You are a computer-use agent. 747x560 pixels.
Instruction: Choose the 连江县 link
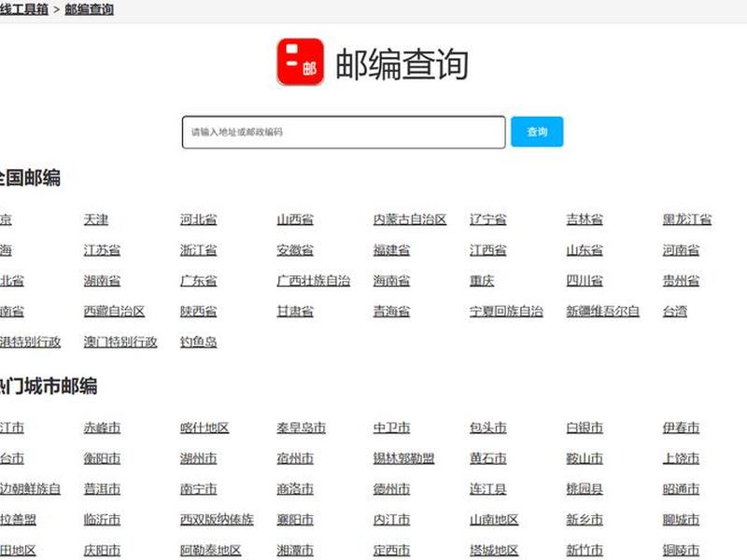coord(487,488)
